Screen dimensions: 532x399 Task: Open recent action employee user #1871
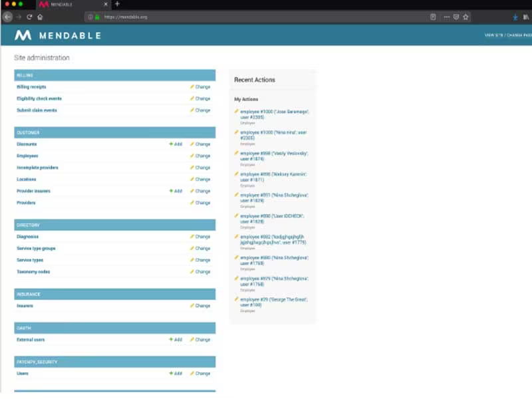(x=273, y=177)
